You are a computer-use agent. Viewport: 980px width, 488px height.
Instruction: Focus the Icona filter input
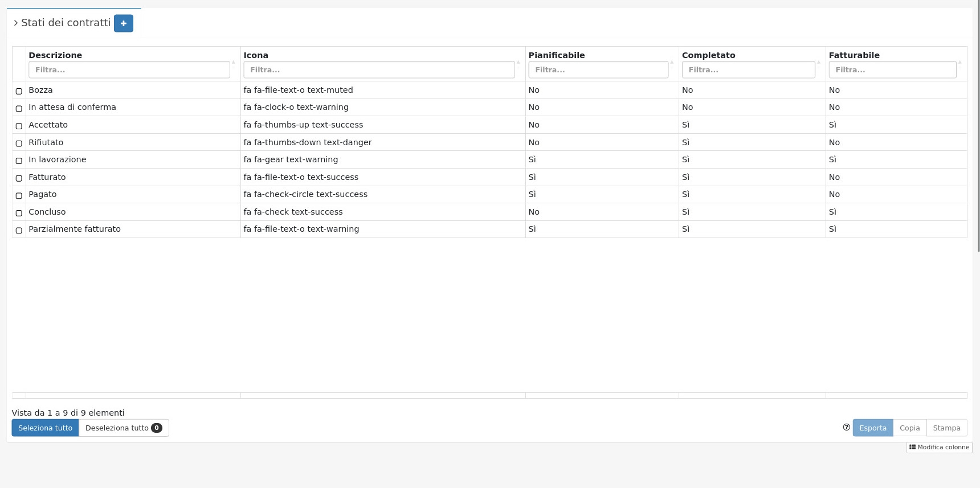[379, 70]
